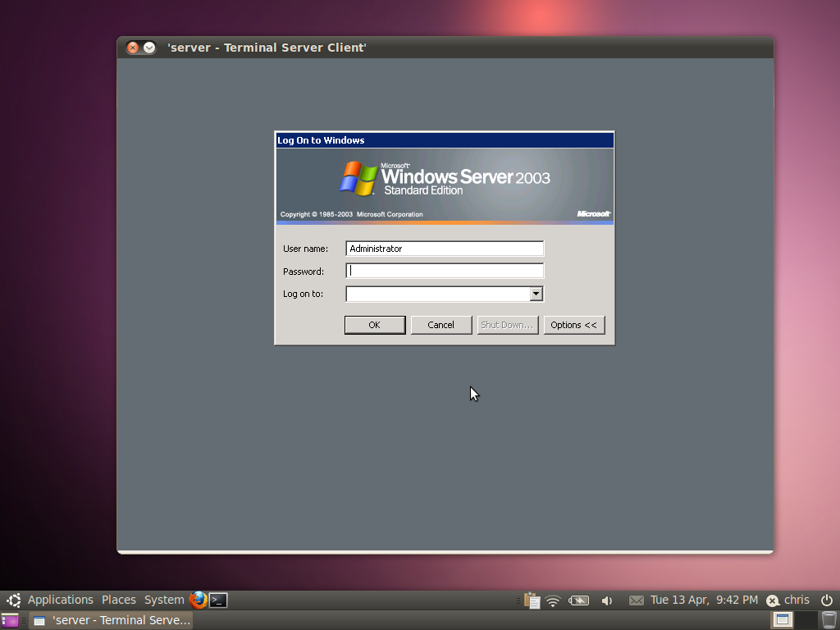Open the System menu
This screenshot has width=840, height=630.
[x=164, y=600]
